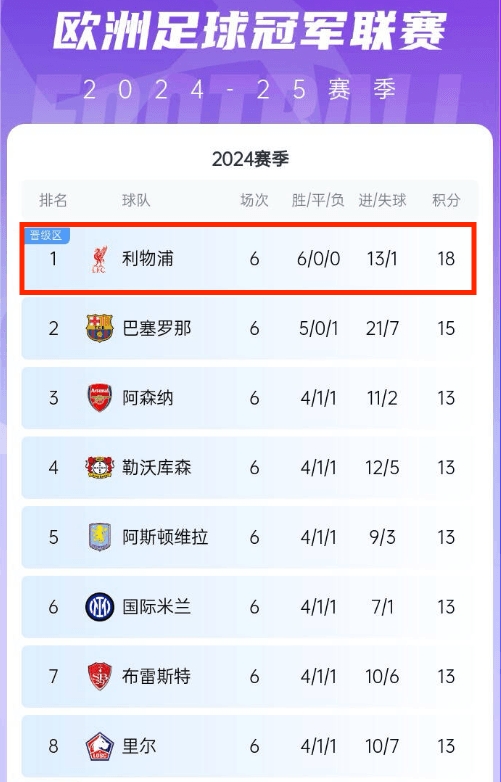Select the 阿斯顿维拉 team row
Screen dimensions: 501x782
tap(250, 537)
